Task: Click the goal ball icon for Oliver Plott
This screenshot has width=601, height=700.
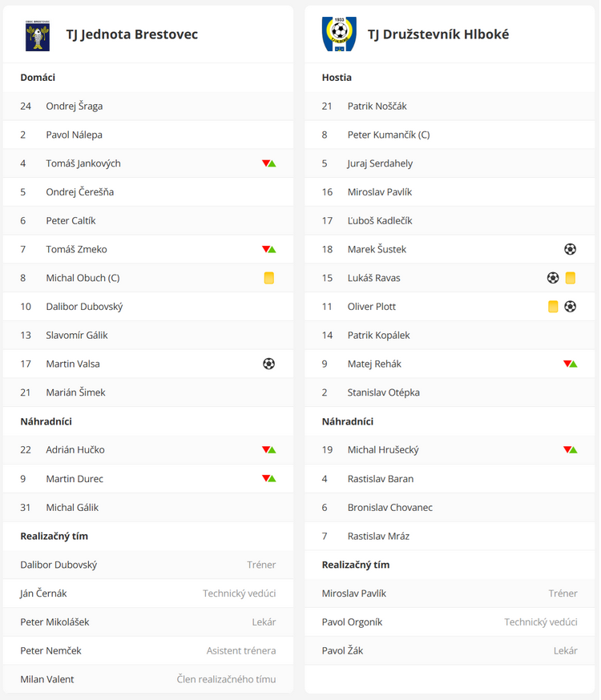Action: (x=571, y=306)
